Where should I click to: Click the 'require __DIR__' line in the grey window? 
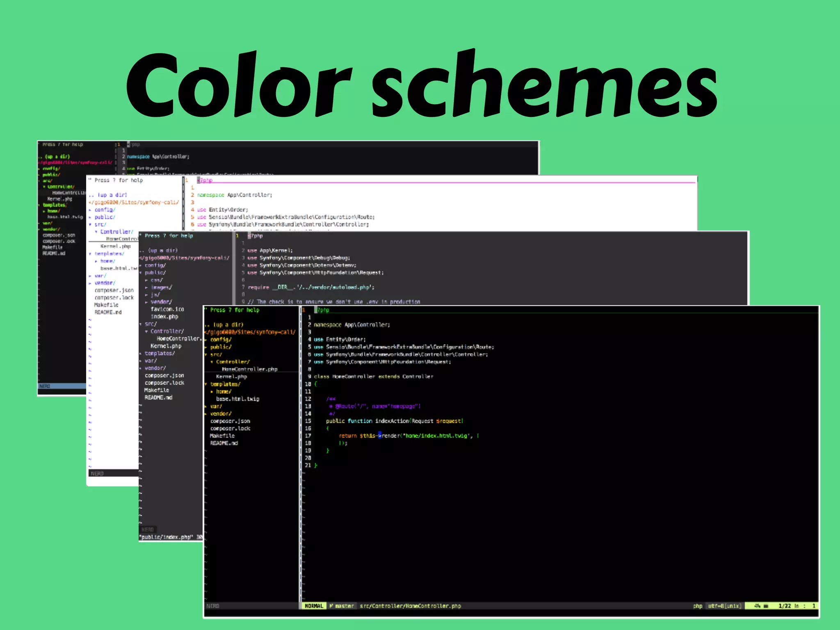point(311,288)
